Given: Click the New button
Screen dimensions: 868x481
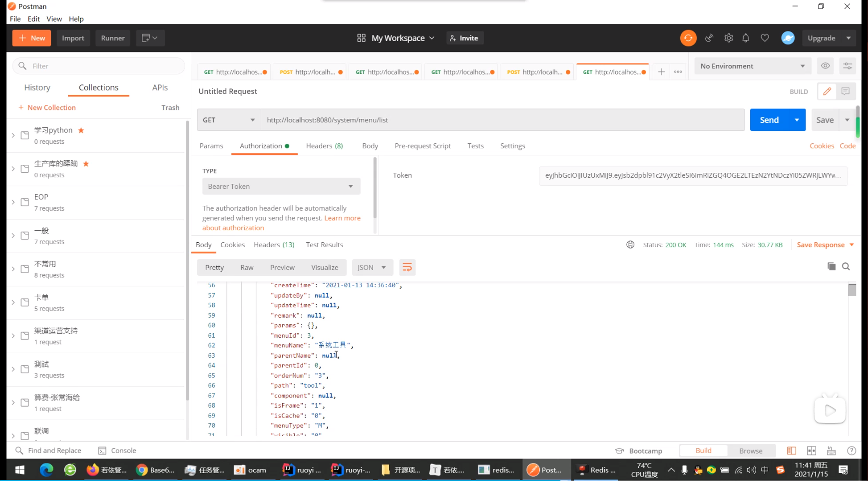Looking at the screenshot, I should [x=31, y=38].
